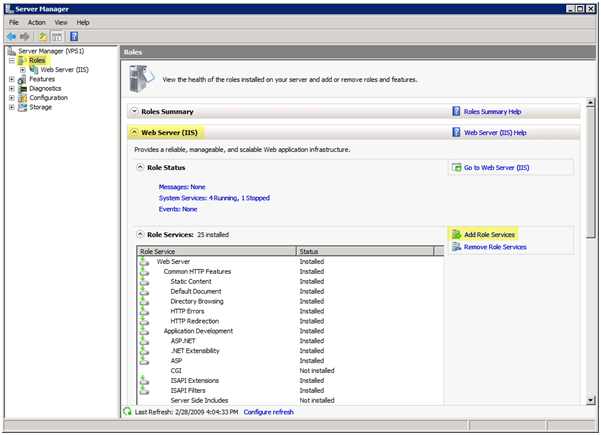Click installed icon beside Static Content row

click(144, 281)
